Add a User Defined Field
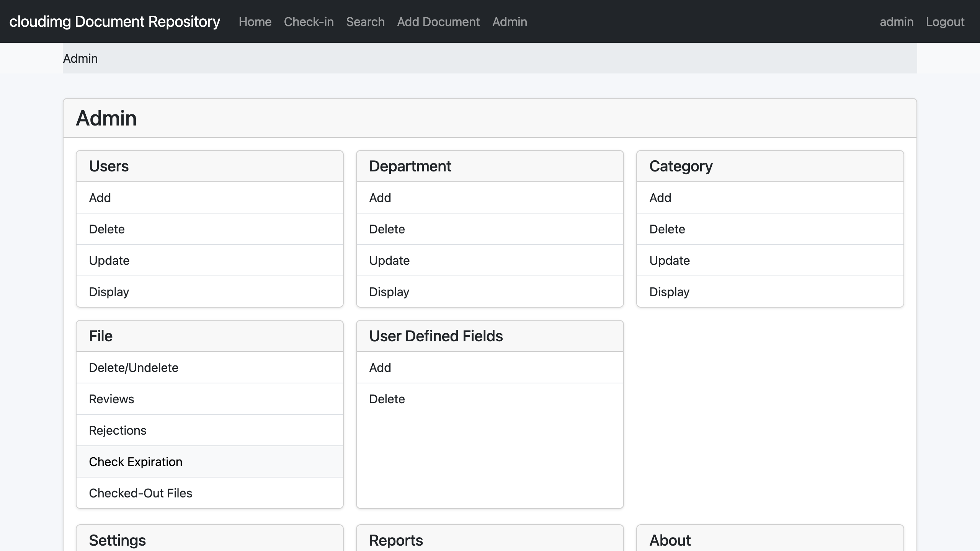 coord(490,368)
